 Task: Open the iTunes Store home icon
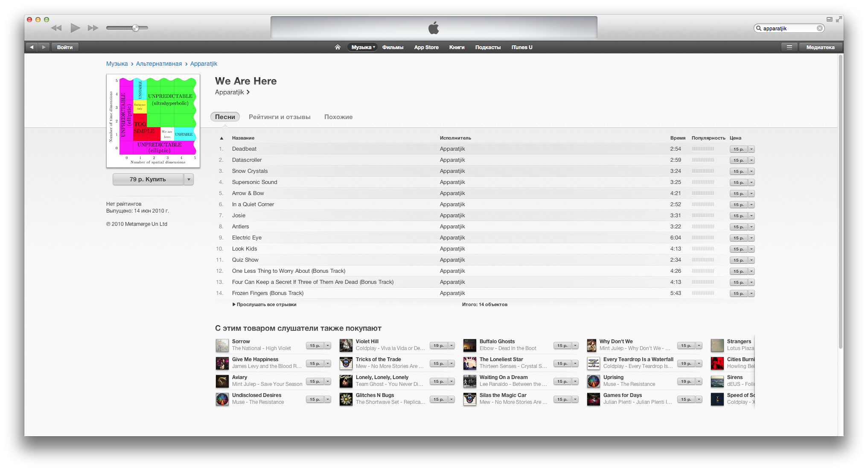coord(338,47)
